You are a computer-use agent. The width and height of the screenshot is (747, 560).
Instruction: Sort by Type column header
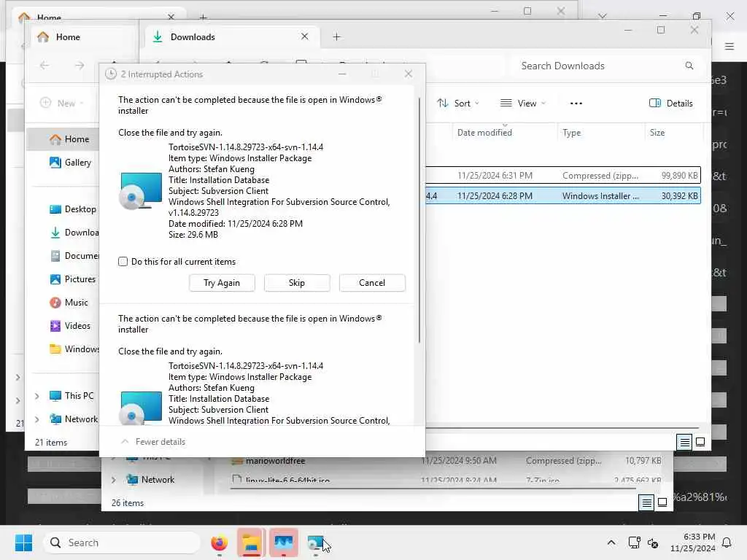[572, 133]
